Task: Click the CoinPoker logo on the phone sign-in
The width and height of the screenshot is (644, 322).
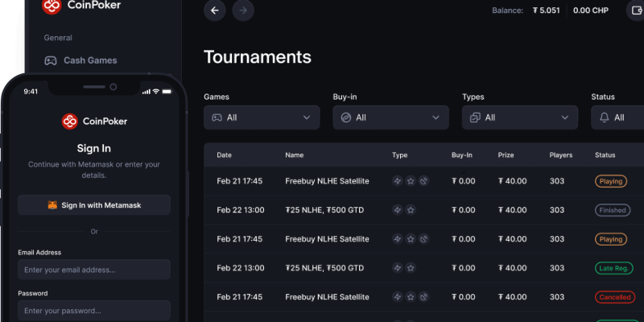Action: 70,122
